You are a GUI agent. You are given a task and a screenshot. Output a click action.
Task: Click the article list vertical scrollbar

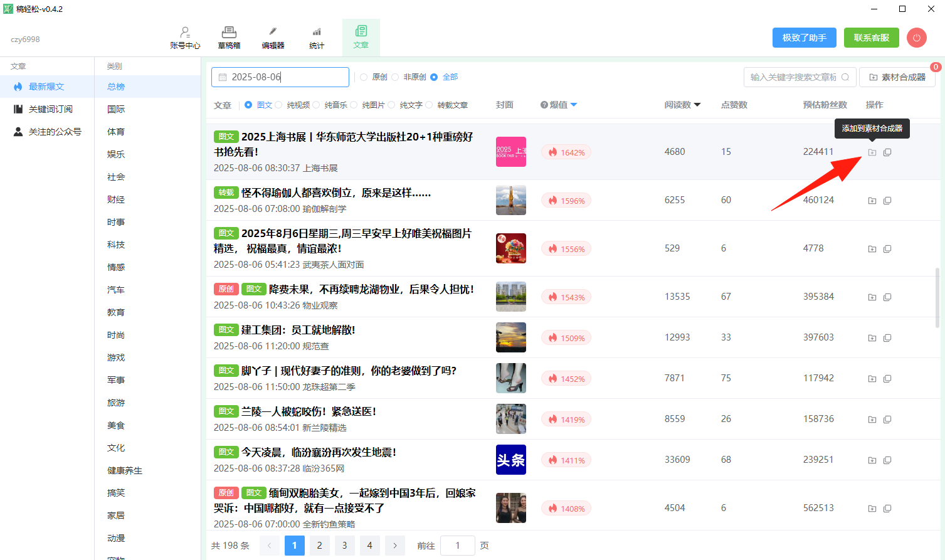(x=937, y=298)
